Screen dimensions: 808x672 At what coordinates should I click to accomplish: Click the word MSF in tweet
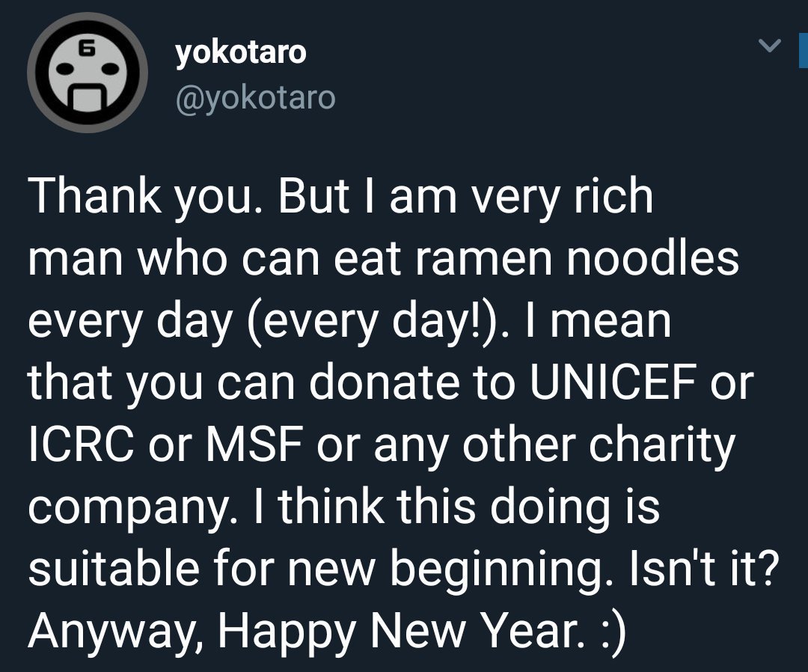pyautogui.click(x=254, y=445)
